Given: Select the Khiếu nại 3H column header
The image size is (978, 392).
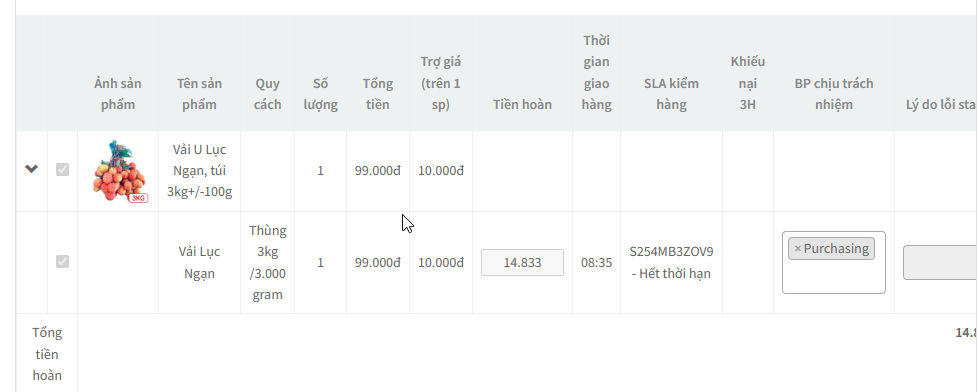Looking at the screenshot, I should click(748, 83).
